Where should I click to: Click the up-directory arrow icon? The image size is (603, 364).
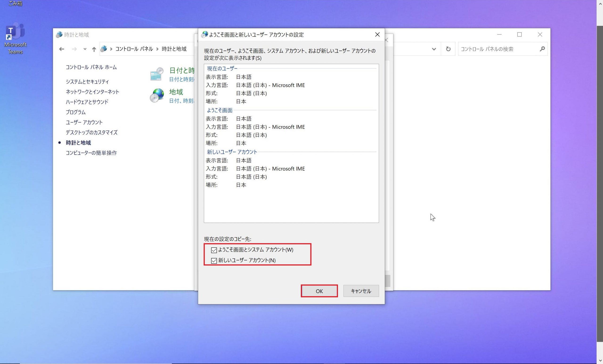pyautogui.click(x=94, y=49)
